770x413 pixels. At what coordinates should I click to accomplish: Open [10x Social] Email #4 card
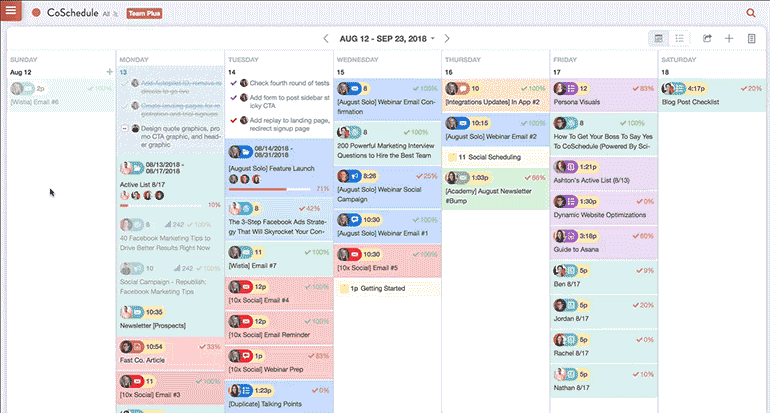pyautogui.click(x=279, y=293)
